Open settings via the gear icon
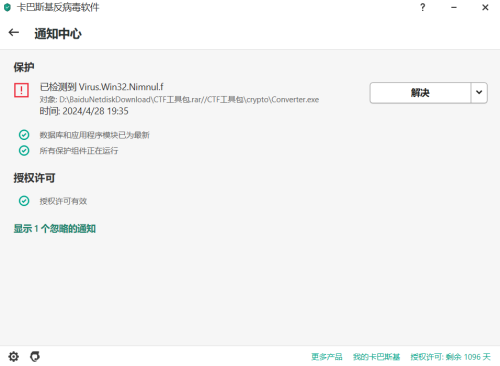Viewport: 500px width, 366px height. pyautogui.click(x=14, y=357)
